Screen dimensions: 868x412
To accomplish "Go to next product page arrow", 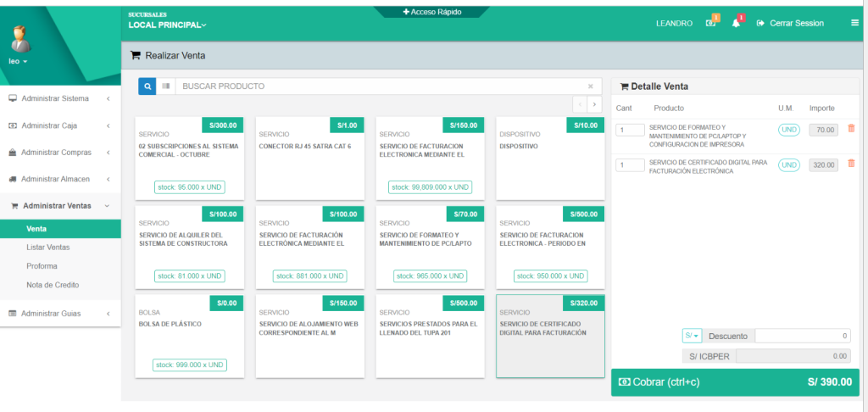I will [594, 104].
